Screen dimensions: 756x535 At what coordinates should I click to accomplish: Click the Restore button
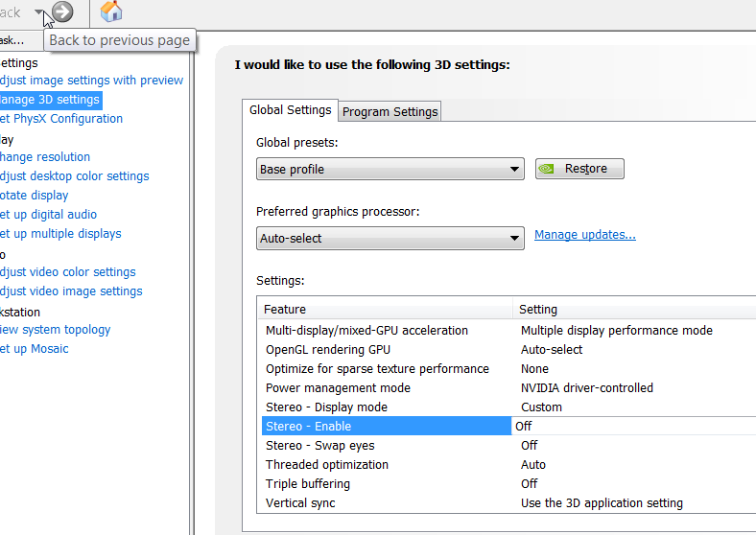(579, 169)
